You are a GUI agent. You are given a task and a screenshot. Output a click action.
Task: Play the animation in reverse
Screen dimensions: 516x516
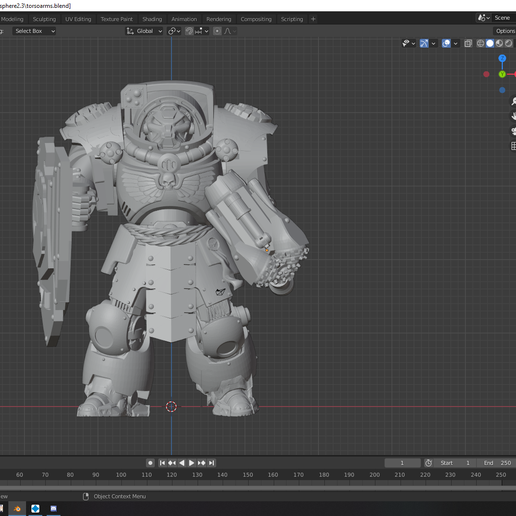pyautogui.click(x=182, y=463)
